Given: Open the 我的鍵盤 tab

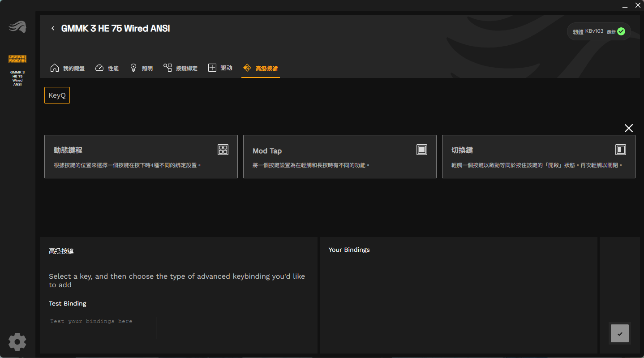Looking at the screenshot, I should coord(68,68).
